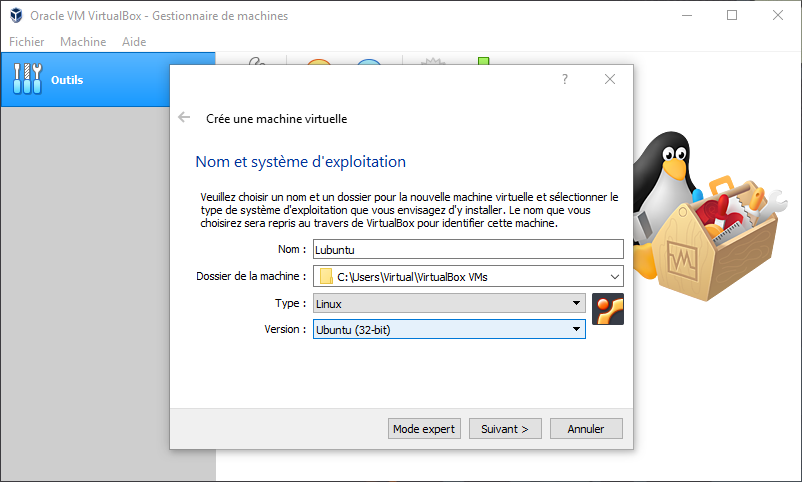The height and width of the screenshot is (482, 802).
Task: Click the Suivant > button
Action: click(x=505, y=429)
